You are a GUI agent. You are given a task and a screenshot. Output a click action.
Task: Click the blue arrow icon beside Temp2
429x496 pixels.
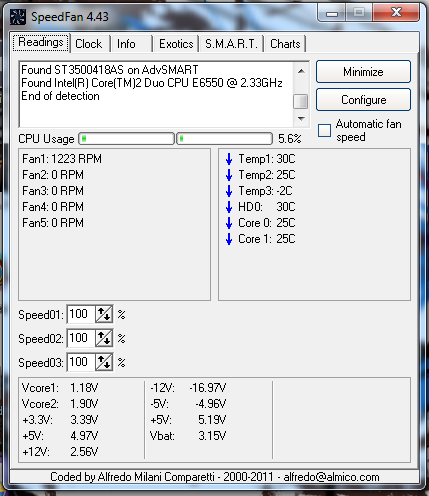coord(229,175)
